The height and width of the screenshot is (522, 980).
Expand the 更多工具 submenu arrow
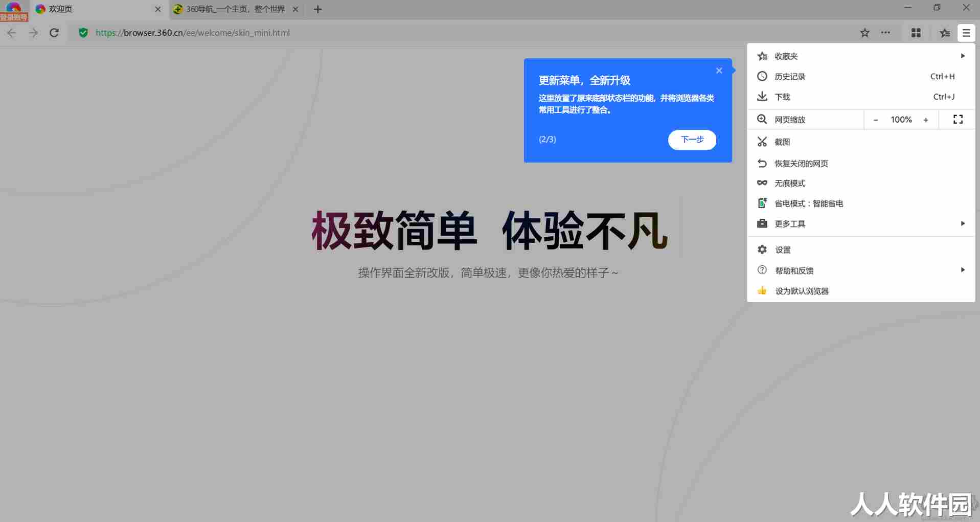click(x=963, y=223)
